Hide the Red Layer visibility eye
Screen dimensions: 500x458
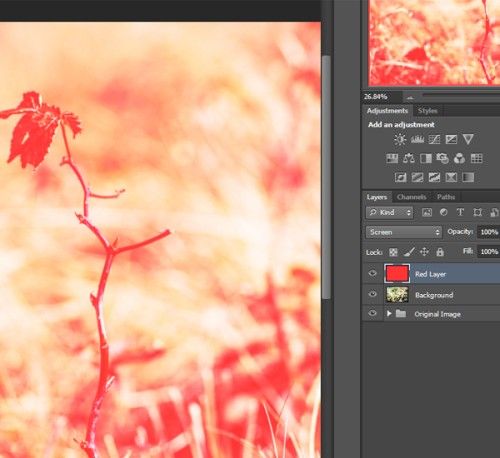pos(373,273)
